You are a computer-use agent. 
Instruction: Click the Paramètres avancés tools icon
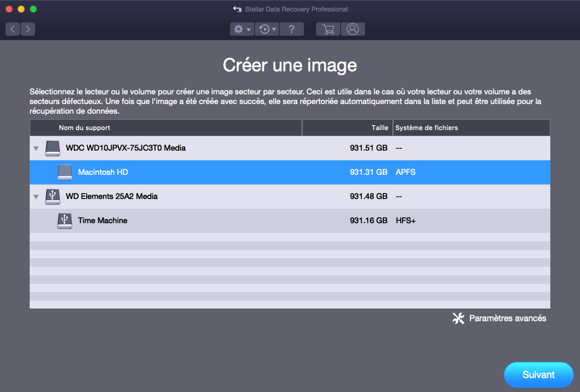click(458, 318)
